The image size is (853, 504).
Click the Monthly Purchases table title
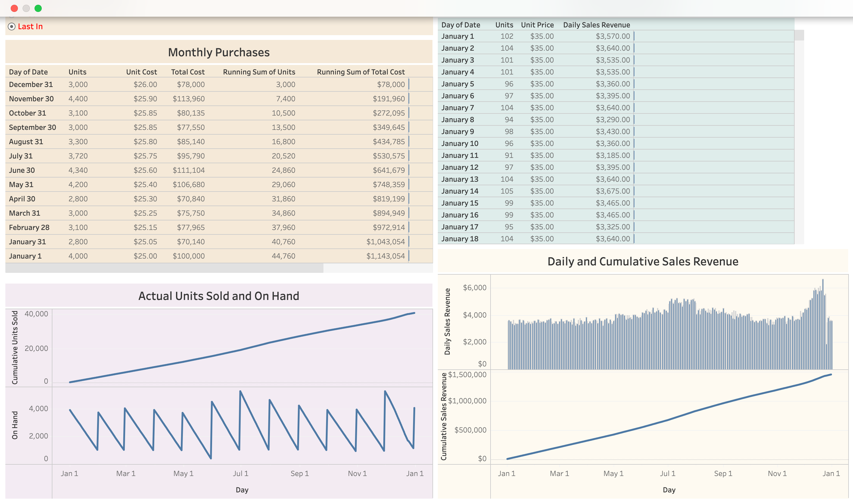click(x=219, y=52)
